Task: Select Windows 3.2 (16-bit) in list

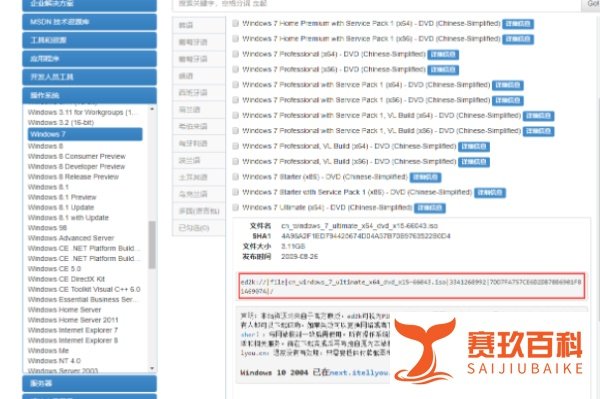Action: [x=61, y=122]
